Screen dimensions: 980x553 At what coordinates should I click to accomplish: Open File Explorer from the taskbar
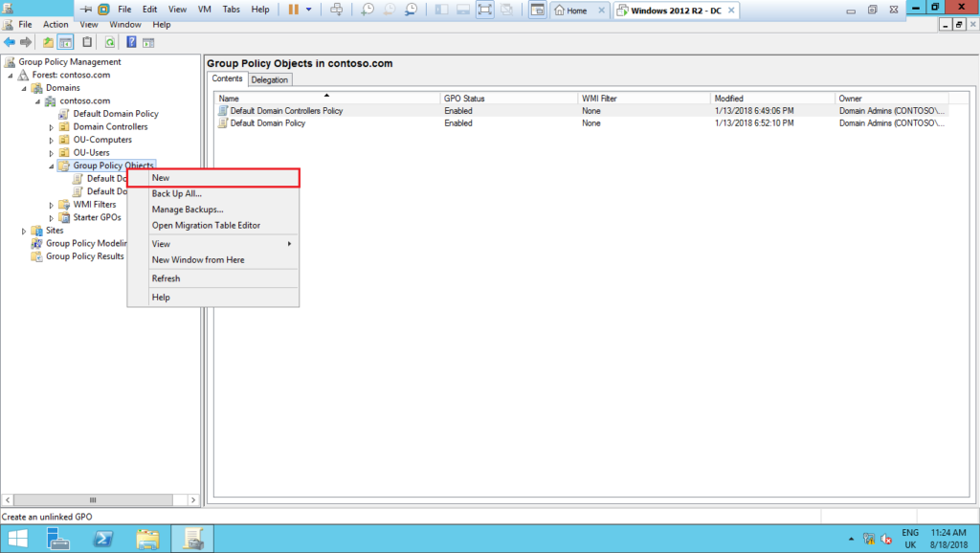pos(148,539)
